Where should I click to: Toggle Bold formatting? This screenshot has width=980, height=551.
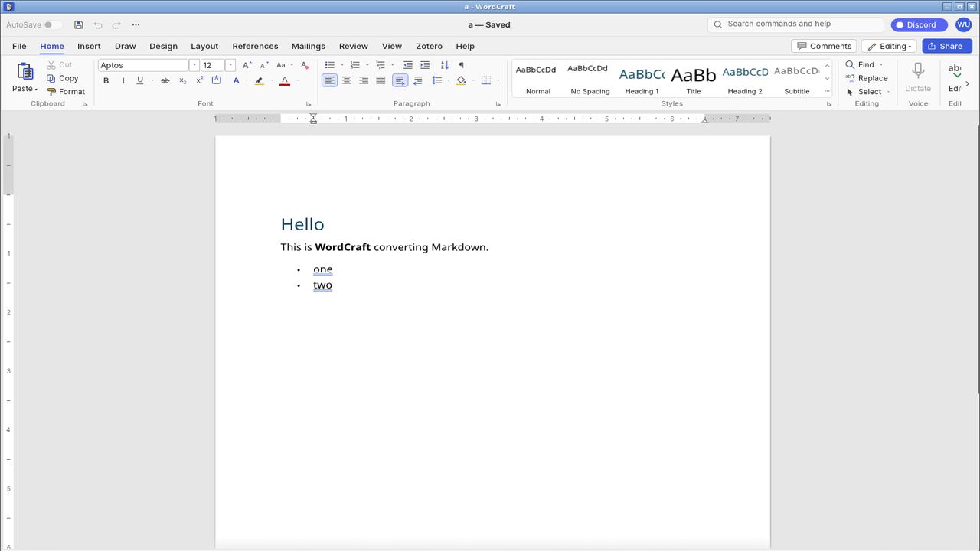[106, 80]
